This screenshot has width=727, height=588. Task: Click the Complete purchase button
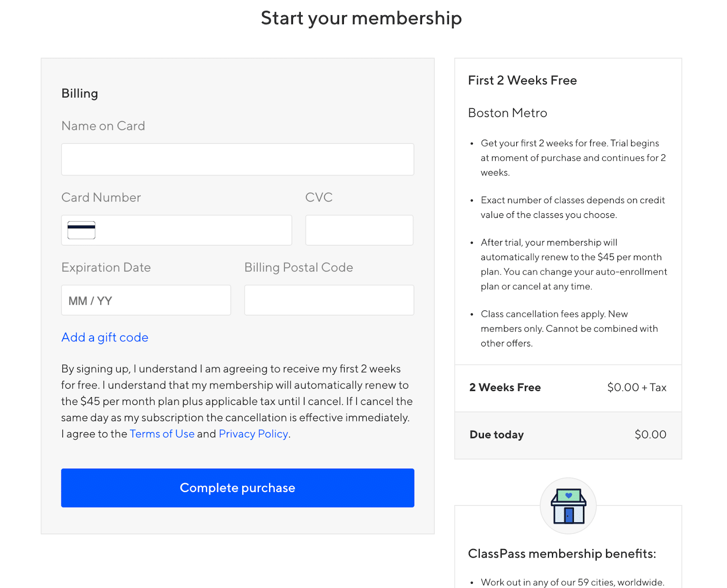(238, 488)
